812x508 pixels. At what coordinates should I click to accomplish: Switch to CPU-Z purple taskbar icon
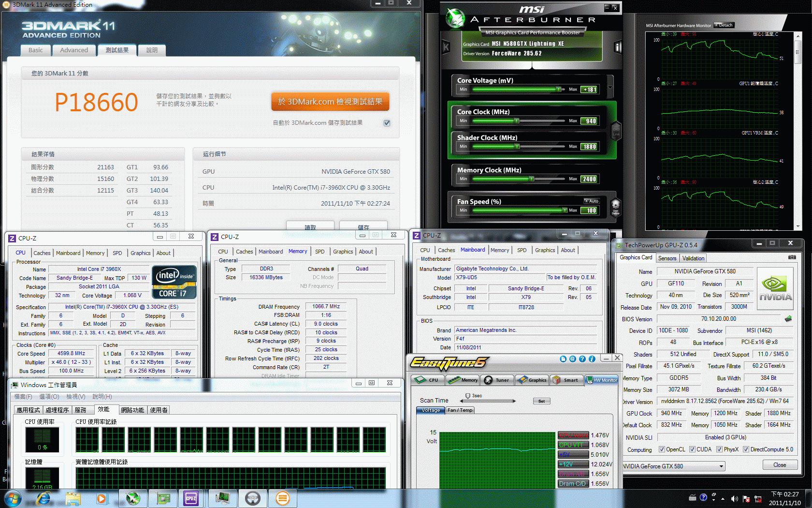pos(192,498)
